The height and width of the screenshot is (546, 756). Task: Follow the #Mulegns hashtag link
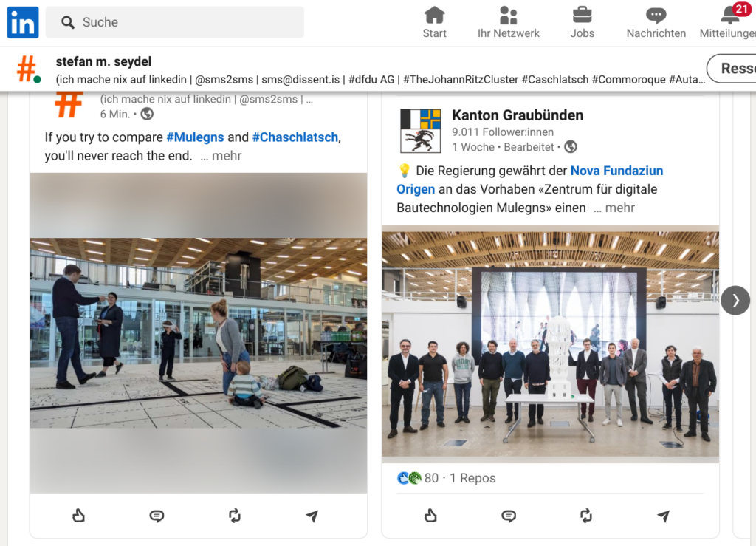[195, 137]
